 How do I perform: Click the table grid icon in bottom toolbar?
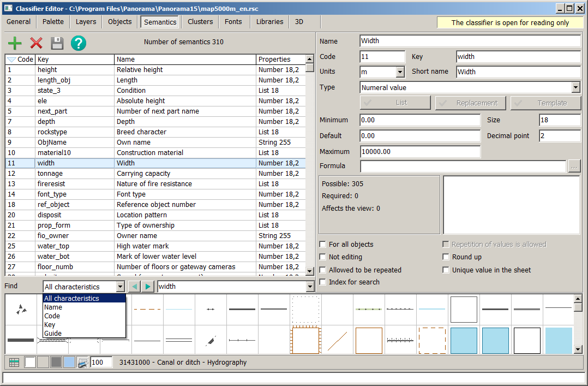pyautogui.click(x=14, y=362)
